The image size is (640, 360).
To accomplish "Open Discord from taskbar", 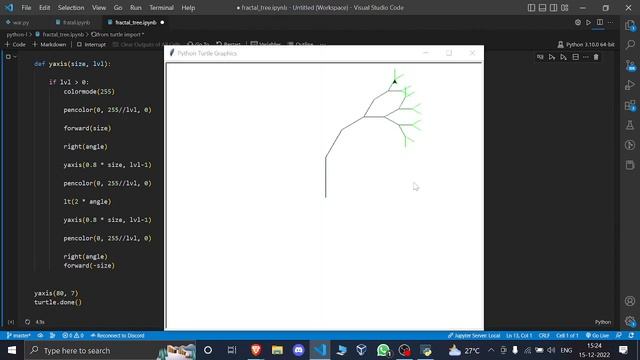I will click(298, 350).
